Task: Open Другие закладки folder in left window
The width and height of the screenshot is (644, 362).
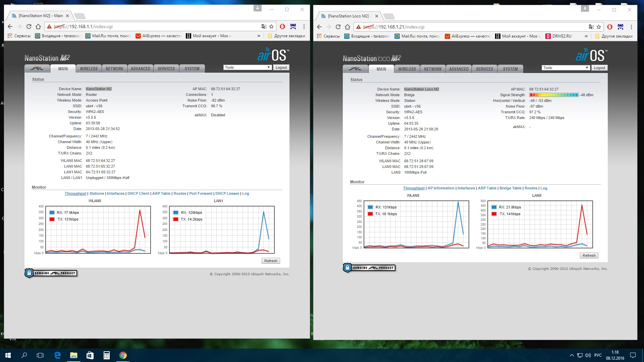Action: 286,36
